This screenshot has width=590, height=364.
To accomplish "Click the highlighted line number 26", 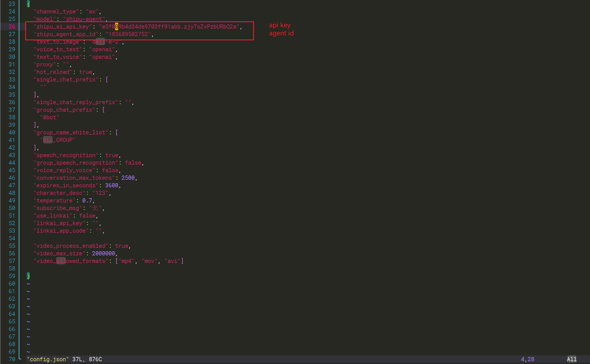I will (x=12, y=27).
